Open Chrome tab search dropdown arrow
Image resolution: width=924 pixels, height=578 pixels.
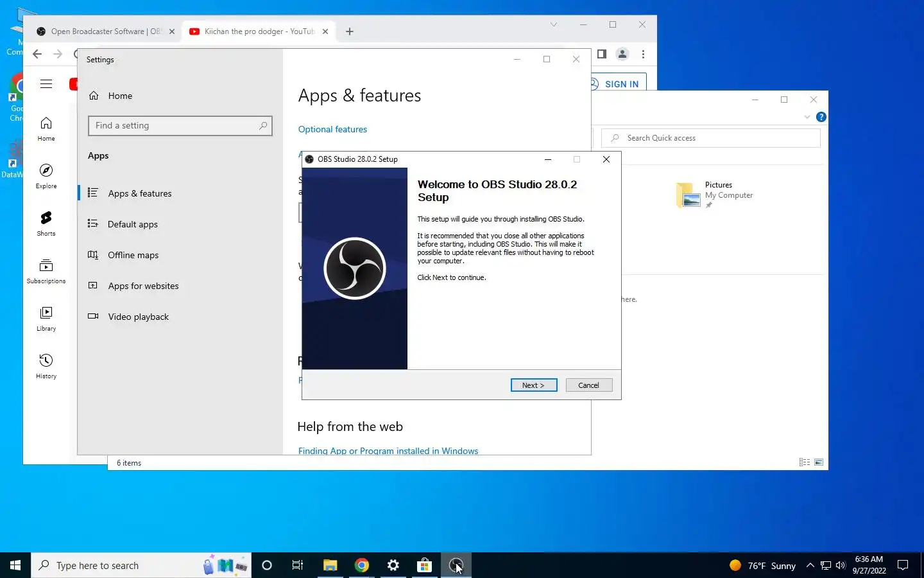pos(554,24)
